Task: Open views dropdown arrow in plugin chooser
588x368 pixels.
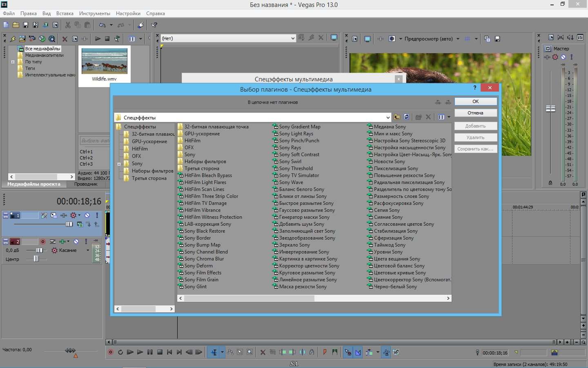Action: pyautogui.click(x=449, y=117)
